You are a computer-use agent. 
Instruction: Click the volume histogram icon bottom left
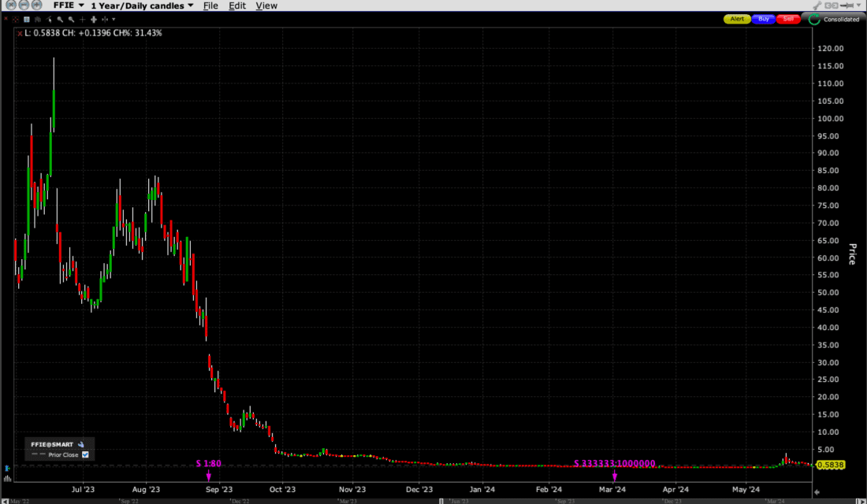pyautogui.click(x=7, y=479)
